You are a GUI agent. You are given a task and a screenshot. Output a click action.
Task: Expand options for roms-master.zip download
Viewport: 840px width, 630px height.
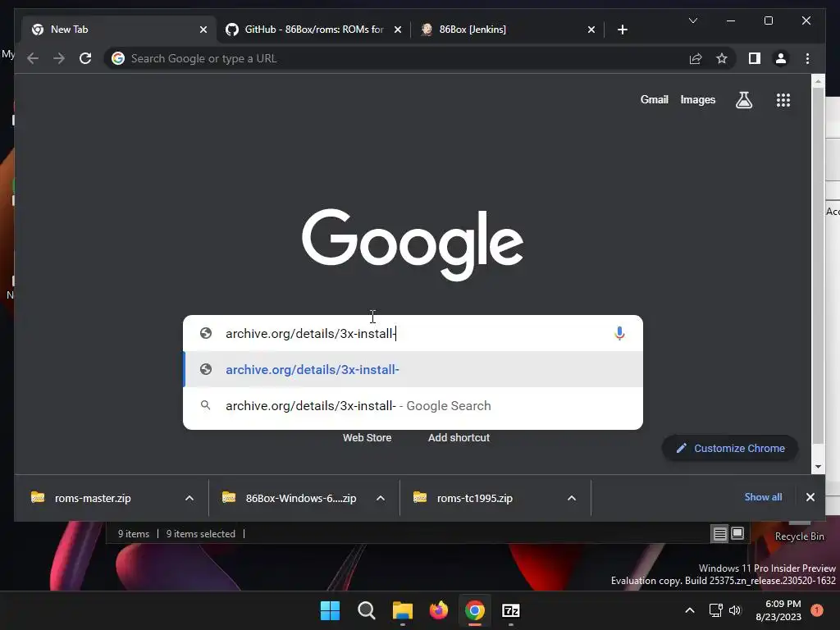pos(189,498)
